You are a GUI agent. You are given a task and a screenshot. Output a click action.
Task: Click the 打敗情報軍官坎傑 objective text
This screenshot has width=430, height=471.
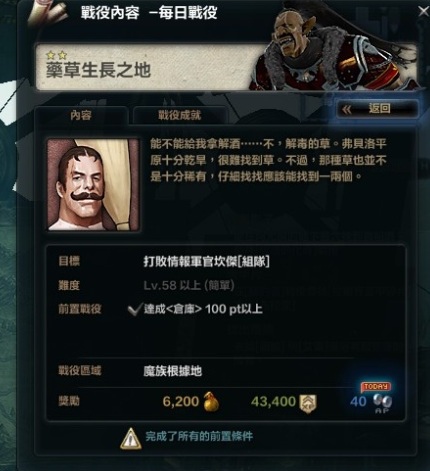206,262
